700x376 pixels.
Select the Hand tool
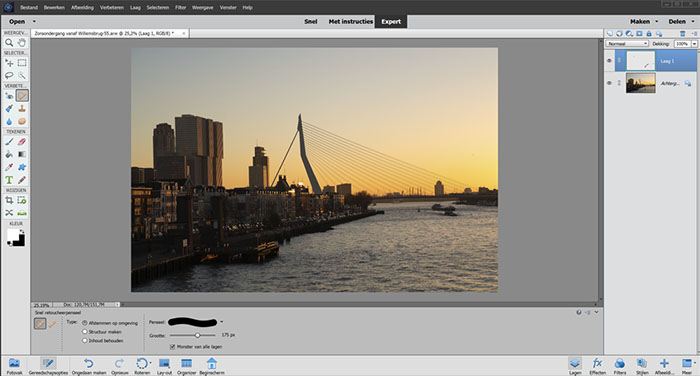(22, 43)
